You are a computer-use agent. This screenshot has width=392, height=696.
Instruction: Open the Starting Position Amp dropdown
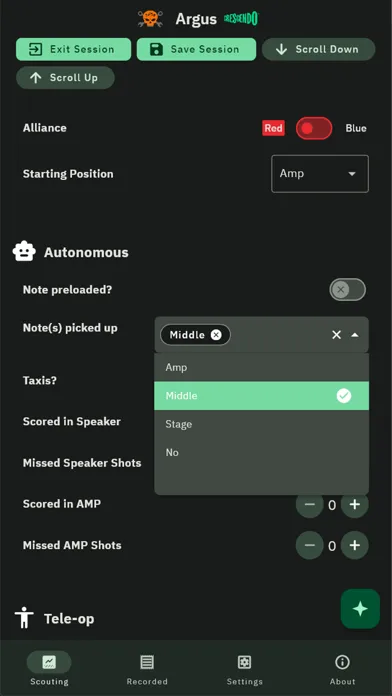point(320,174)
